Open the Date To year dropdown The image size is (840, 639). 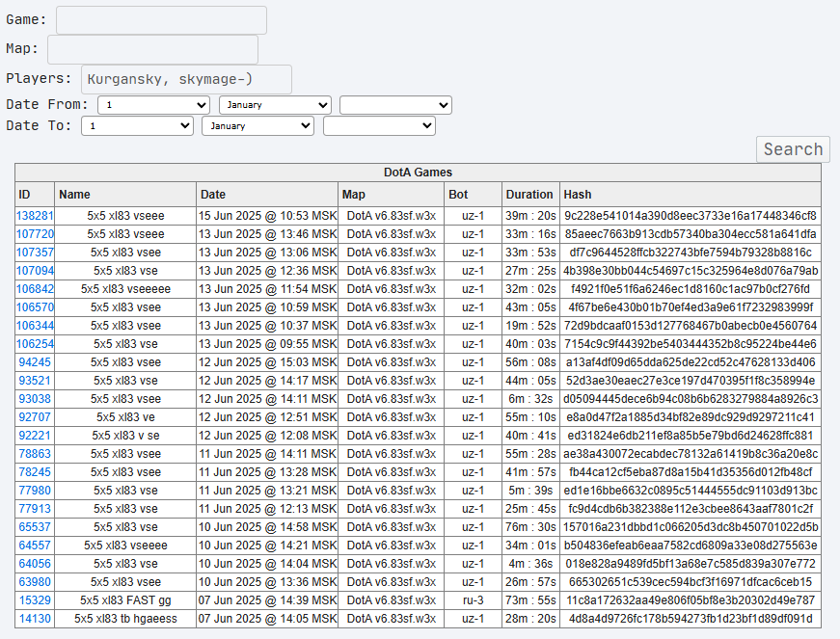379,126
